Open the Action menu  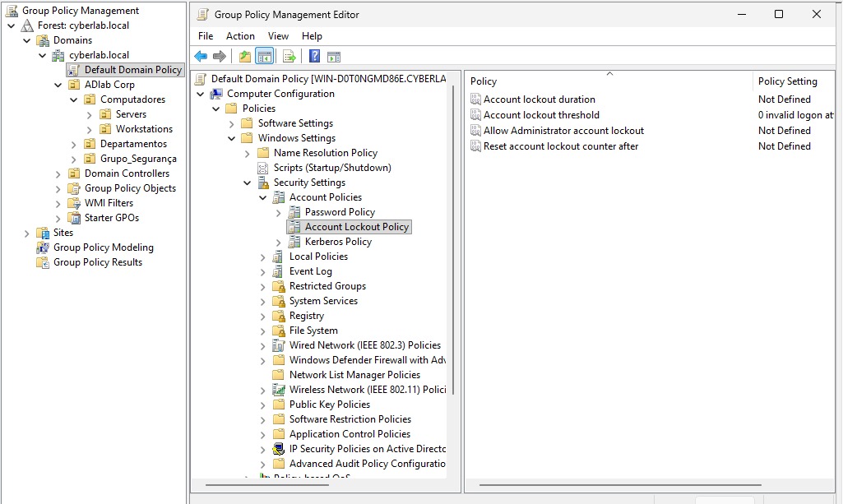click(x=240, y=36)
